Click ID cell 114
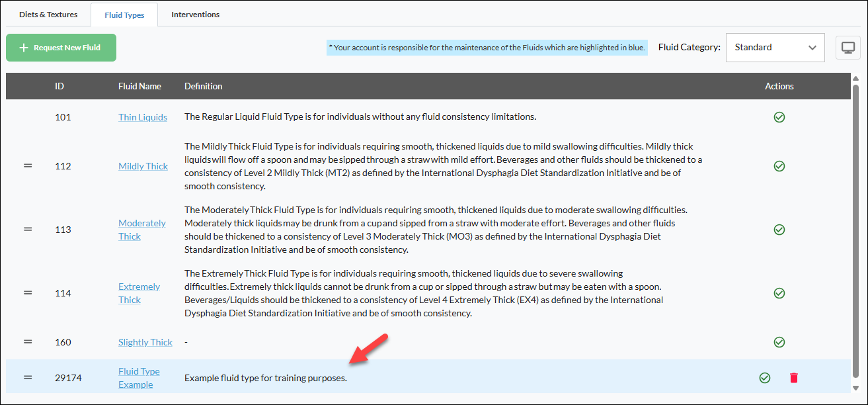868x405 pixels. (x=63, y=293)
